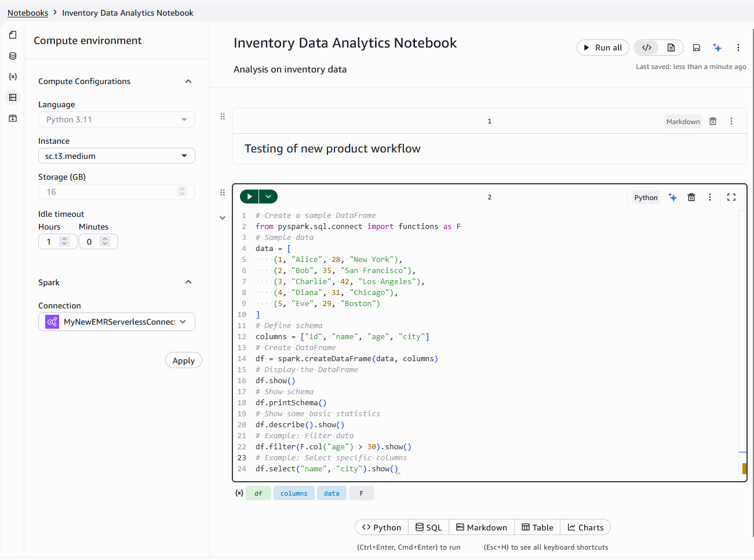
Task: Add a new Table cell
Action: (537, 527)
